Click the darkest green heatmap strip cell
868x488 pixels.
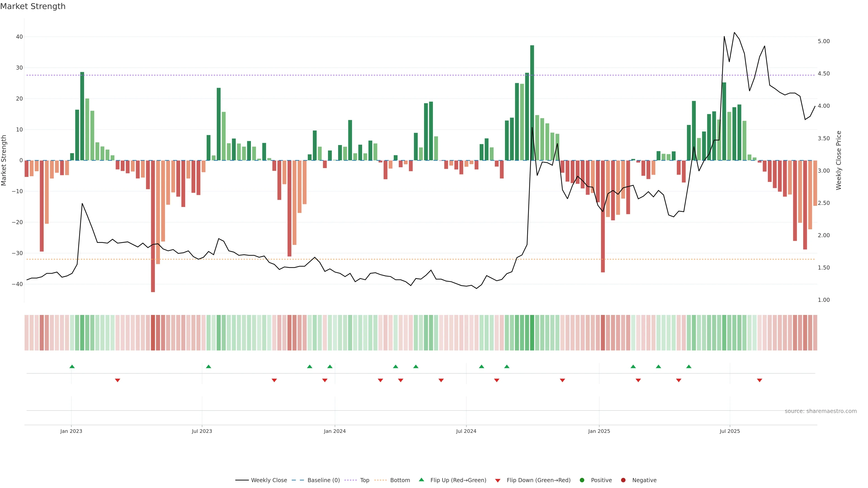pos(532,333)
